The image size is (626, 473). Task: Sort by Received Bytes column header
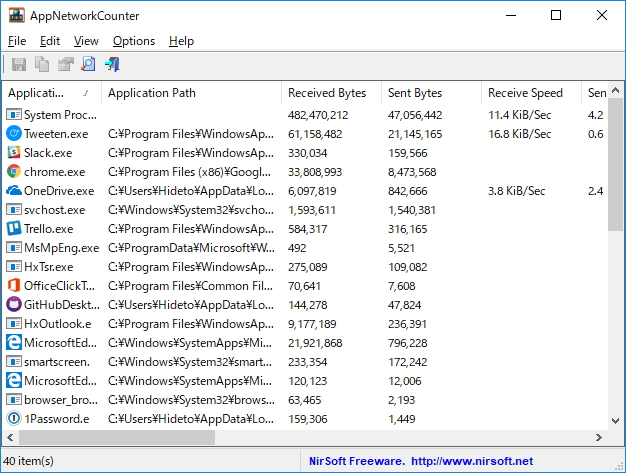pos(331,93)
